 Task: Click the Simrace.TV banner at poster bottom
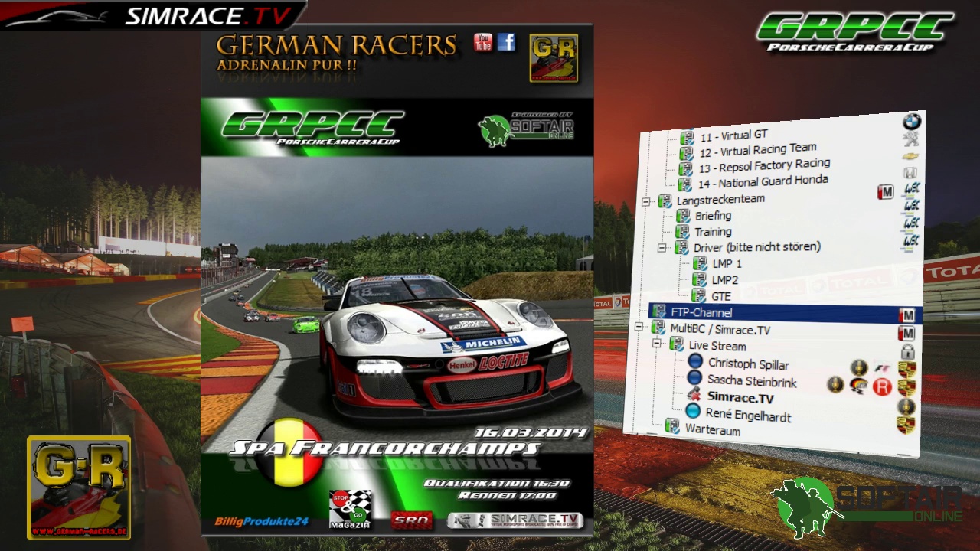[514, 520]
